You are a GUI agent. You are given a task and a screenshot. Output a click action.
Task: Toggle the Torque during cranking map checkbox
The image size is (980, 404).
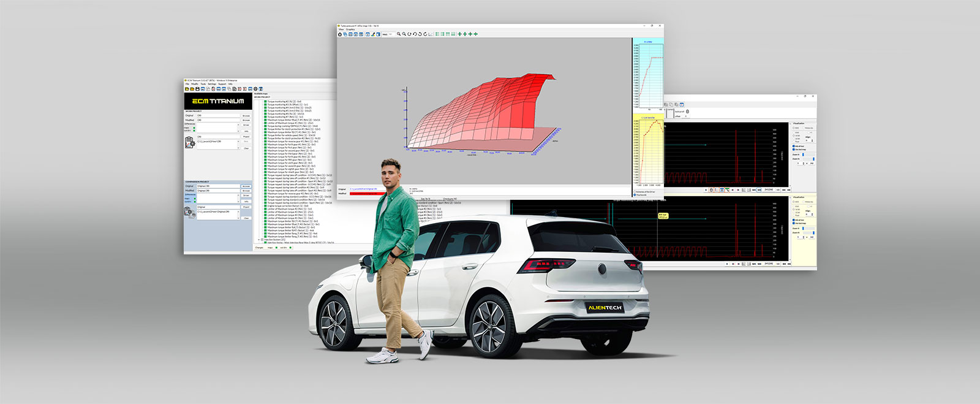click(265, 126)
